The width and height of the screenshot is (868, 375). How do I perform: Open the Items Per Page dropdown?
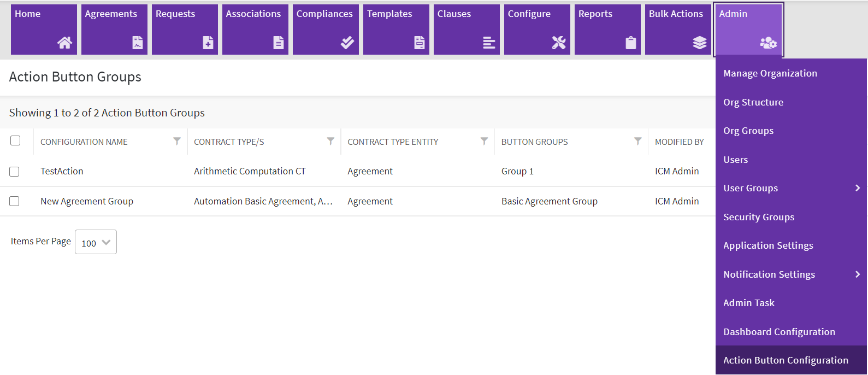click(x=96, y=242)
